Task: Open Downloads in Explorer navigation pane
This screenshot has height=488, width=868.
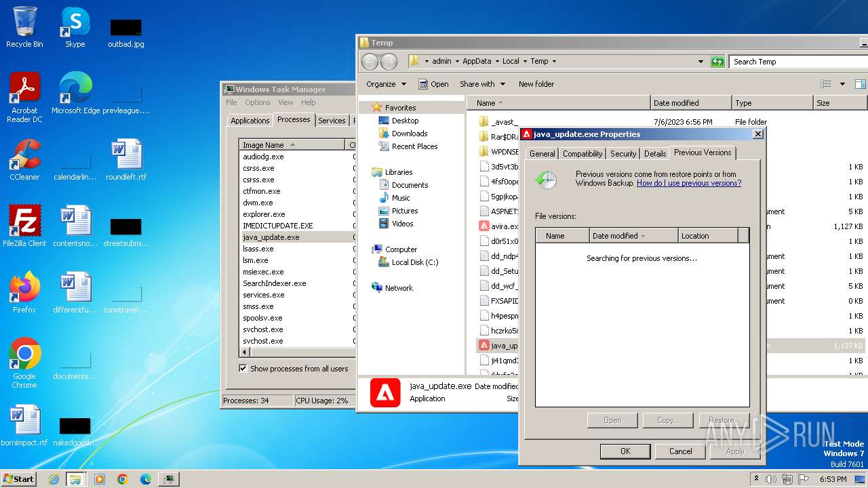Action: pyautogui.click(x=410, y=134)
